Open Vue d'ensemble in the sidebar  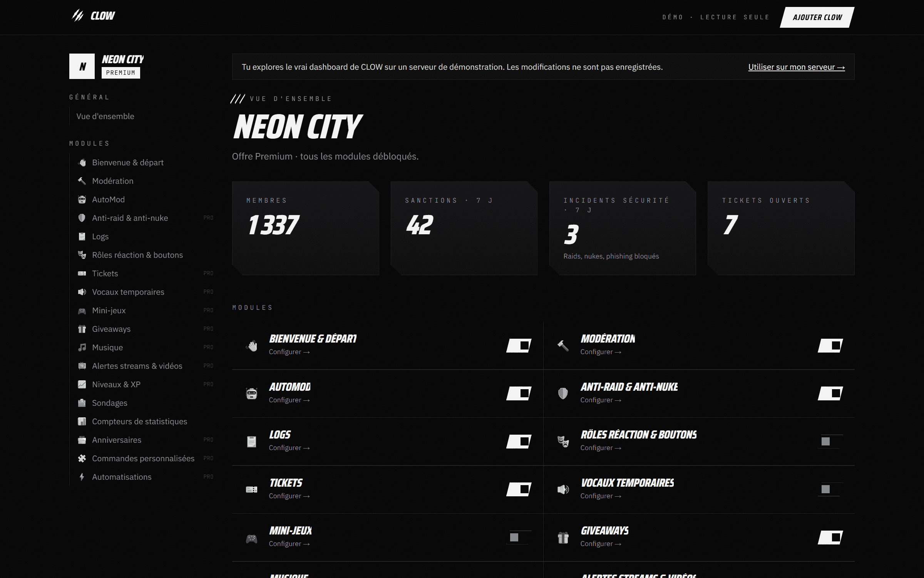tap(142, 116)
